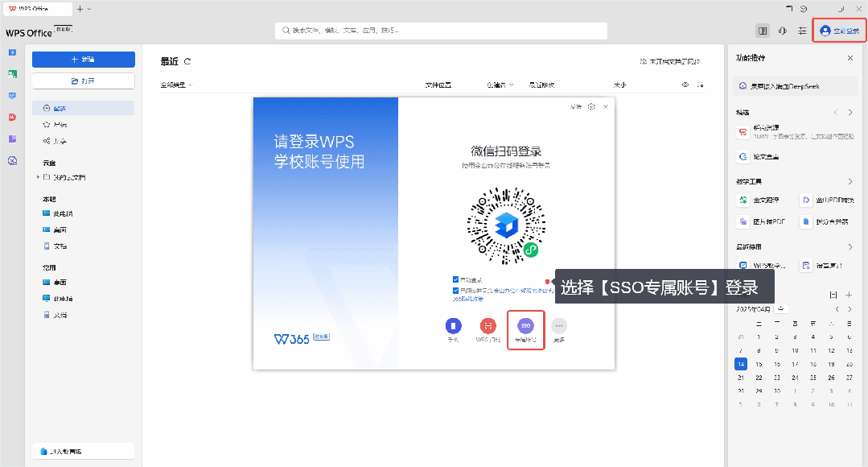Click the bottom sidebar join button

click(x=83, y=451)
